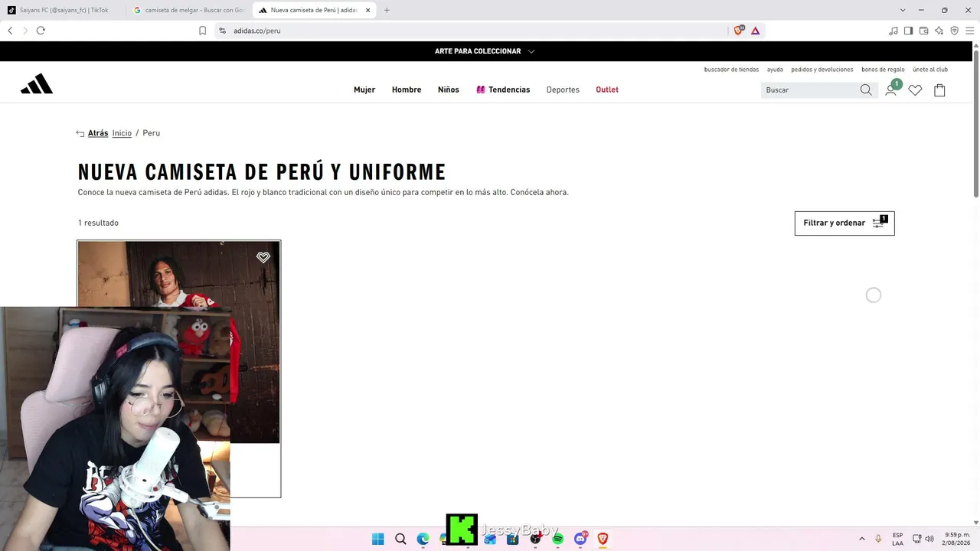
Task: View site information icon beside the URL
Action: (x=222, y=31)
